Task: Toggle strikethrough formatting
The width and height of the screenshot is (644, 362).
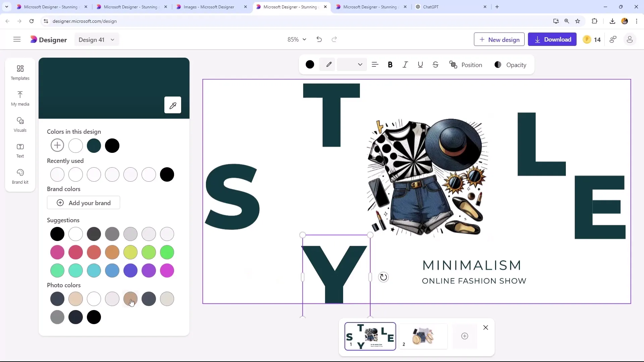Action: click(x=435, y=65)
